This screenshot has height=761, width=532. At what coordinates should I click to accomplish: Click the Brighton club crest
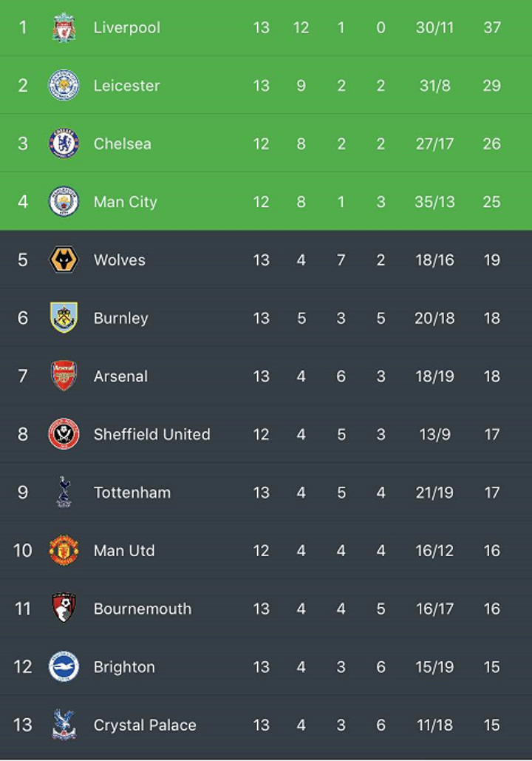coord(64,666)
